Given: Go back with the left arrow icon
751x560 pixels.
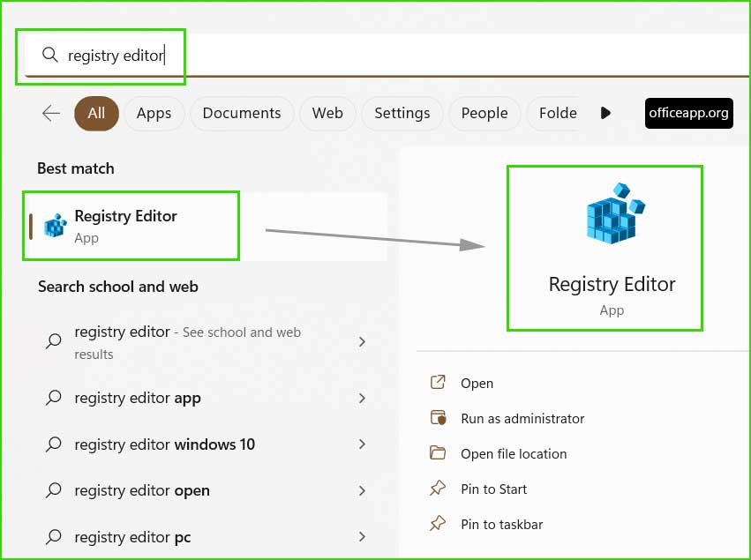Looking at the screenshot, I should click(51, 114).
